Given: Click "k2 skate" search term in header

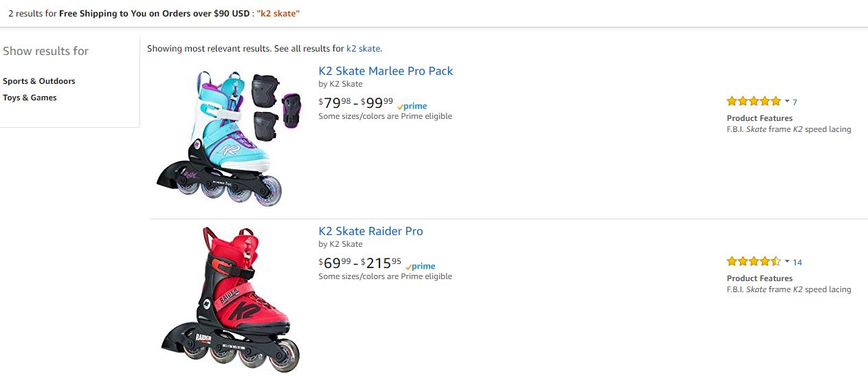Looking at the screenshot, I should tap(278, 14).
